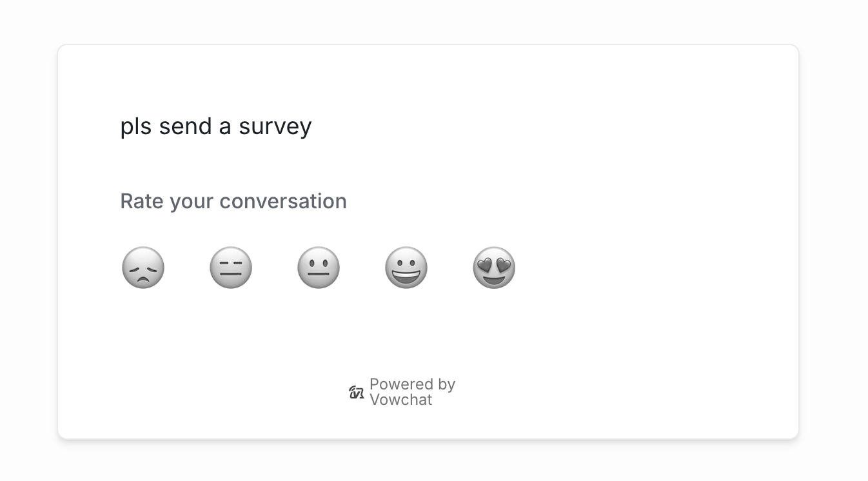Choose the middle of the five ratings

tap(319, 268)
